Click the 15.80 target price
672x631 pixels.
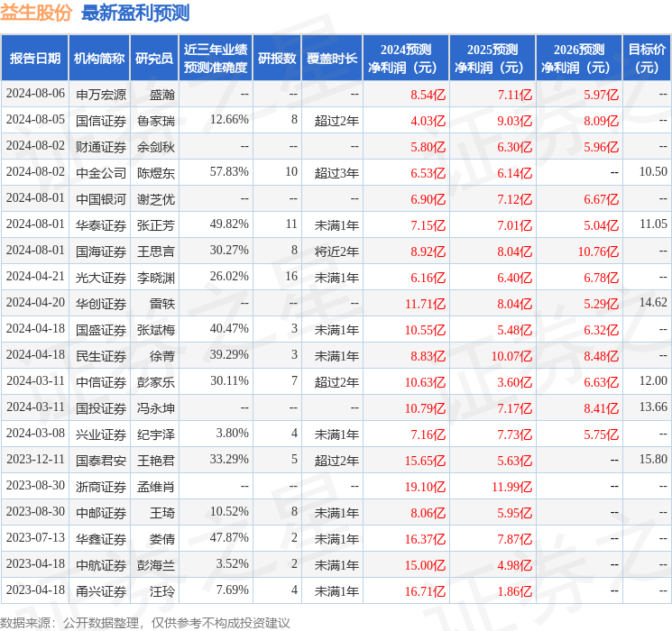(653, 459)
